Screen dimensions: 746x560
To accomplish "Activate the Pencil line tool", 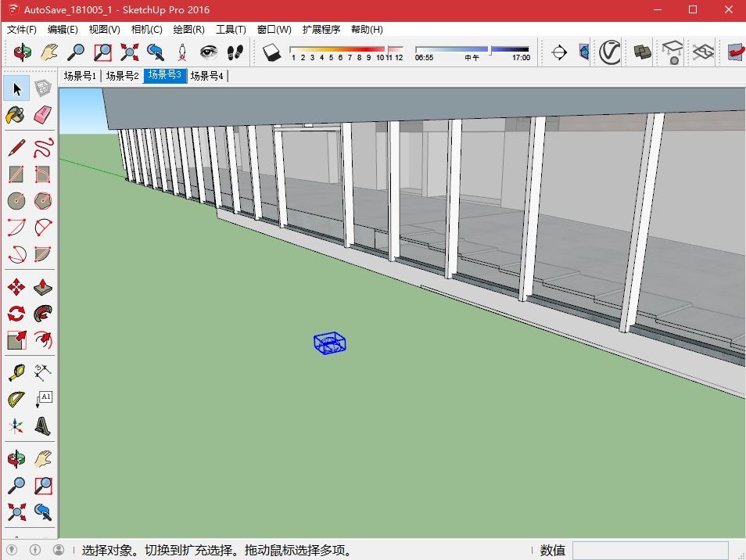I will [16, 148].
